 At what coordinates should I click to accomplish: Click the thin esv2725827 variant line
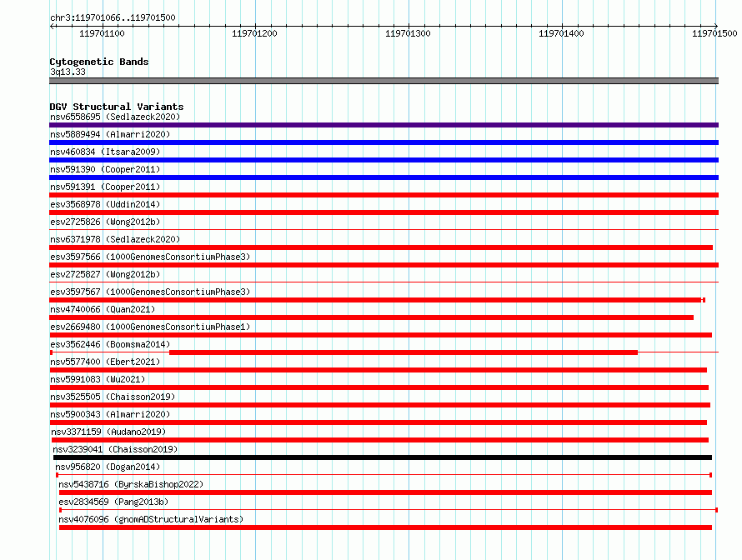click(384, 282)
